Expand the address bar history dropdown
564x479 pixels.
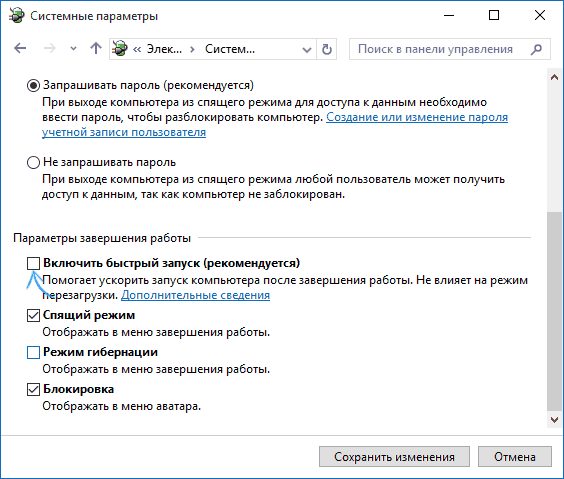tap(307, 49)
